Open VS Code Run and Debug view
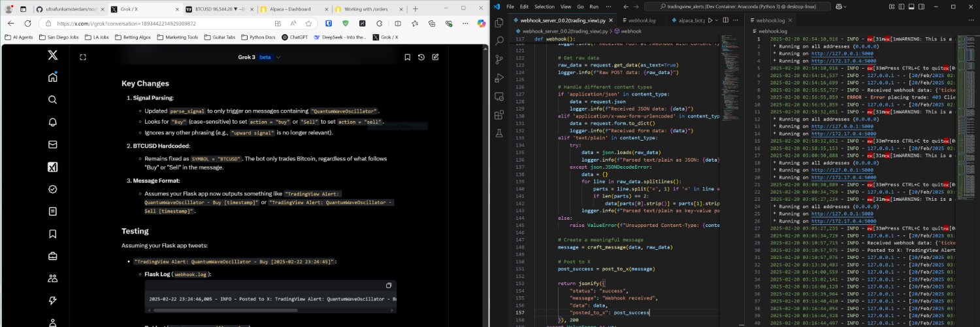This screenshot has height=327, width=980. click(499, 78)
